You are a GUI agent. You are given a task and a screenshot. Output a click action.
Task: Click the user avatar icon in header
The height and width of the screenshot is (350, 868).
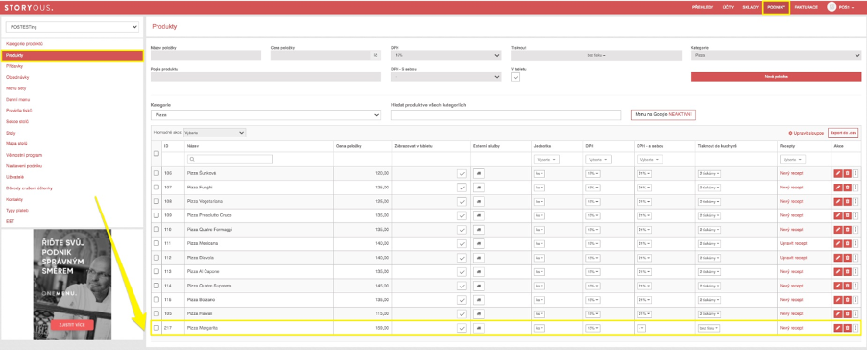click(831, 7)
